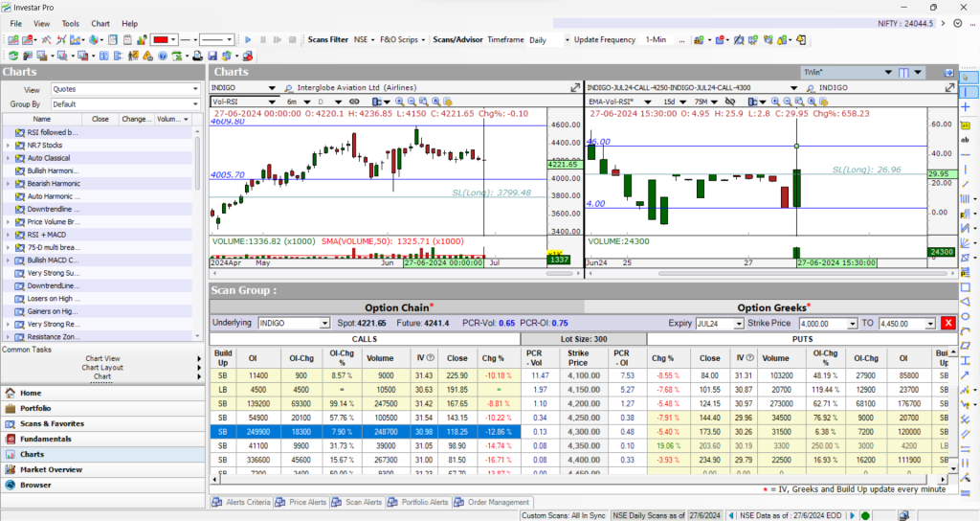This screenshot has height=521, width=980.
Task: Zoom in on the right option chart
Action: pyautogui.click(x=775, y=102)
